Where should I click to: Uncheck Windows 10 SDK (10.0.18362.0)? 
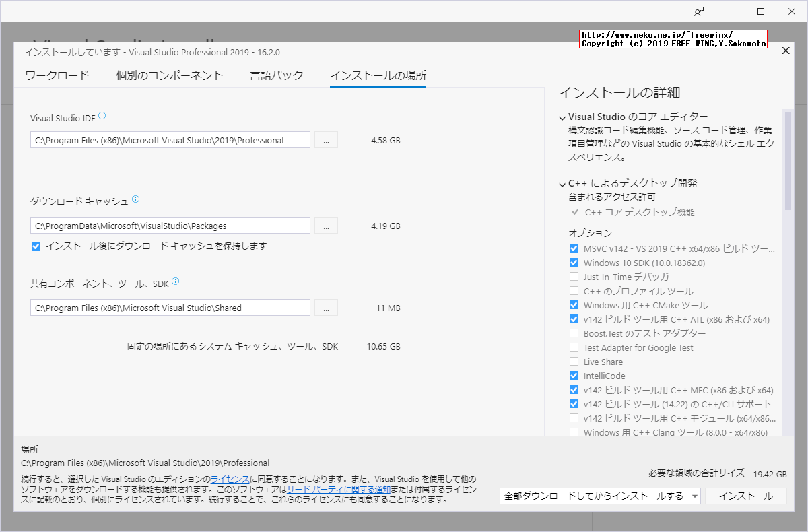coord(574,263)
